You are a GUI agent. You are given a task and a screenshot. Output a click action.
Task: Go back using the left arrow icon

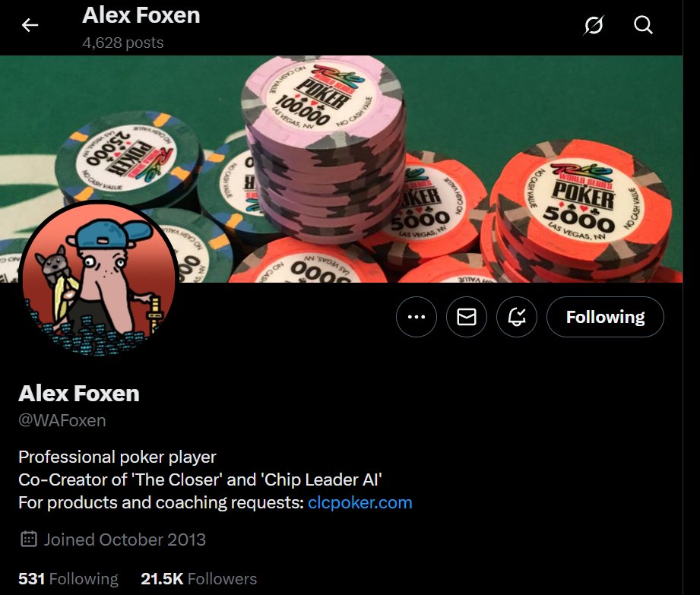click(x=30, y=25)
